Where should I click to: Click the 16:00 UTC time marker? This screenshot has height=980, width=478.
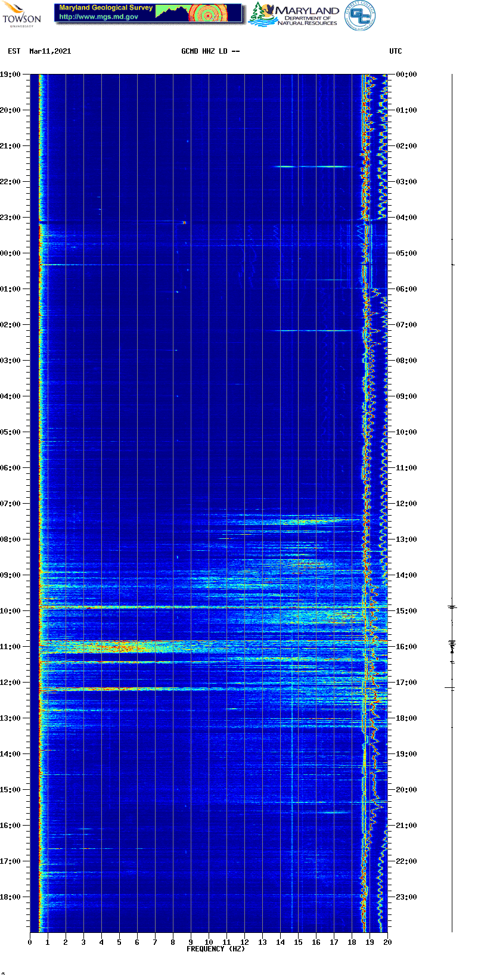coord(406,647)
